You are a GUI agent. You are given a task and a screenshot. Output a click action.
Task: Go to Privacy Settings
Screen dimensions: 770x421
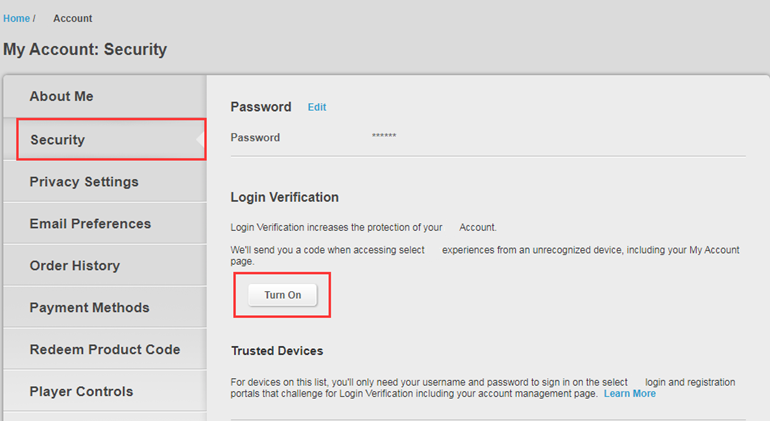(84, 182)
